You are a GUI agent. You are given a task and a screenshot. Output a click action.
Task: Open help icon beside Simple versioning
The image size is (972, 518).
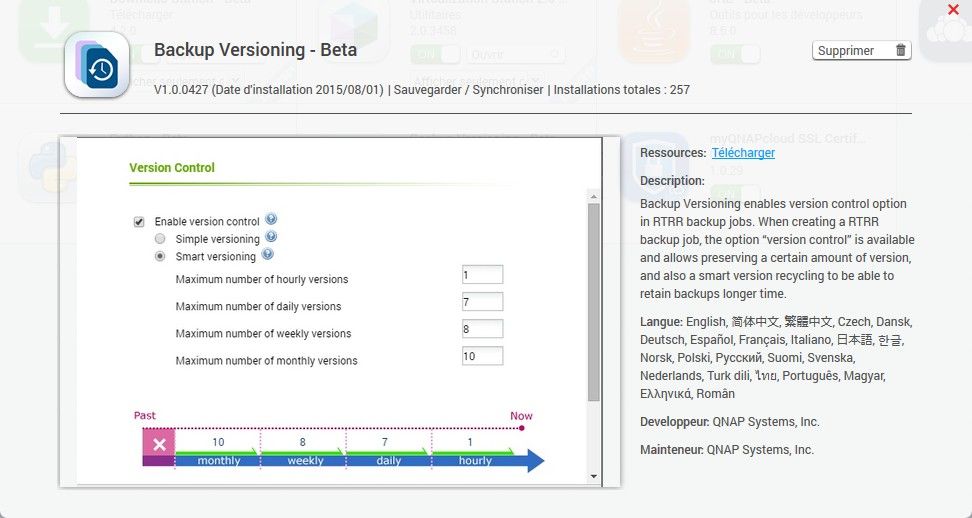tap(271, 238)
